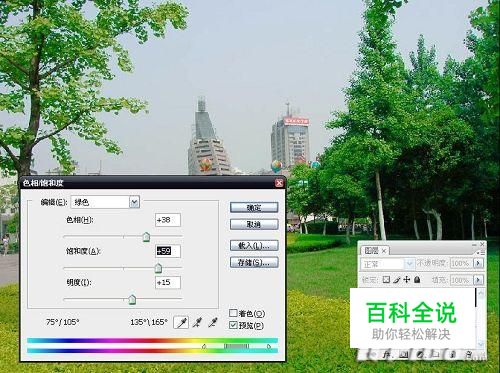Select the eyedropper tool in Hue/Saturation dialog
The image size is (500, 373).
click(x=181, y=322)
